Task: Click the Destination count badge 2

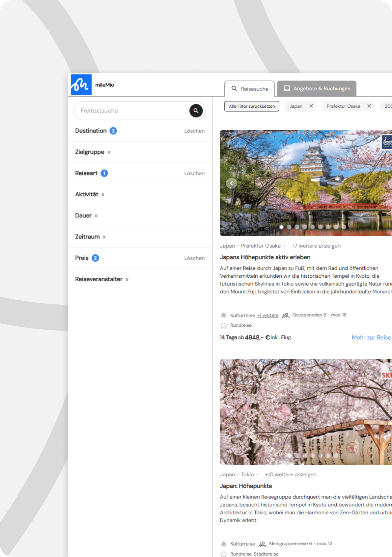Action: point(113,131)
